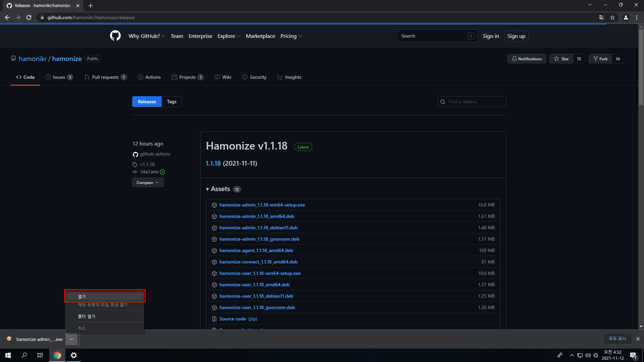The height and width of the screenshot is (362, 644).
Task: Open the Windows Start menu
Action: point(7,355)
